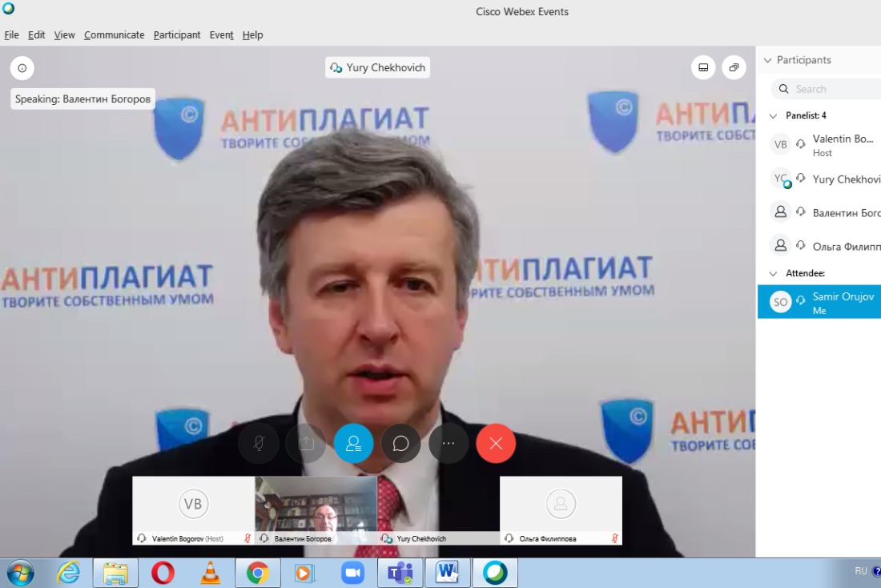Viewport: 881px width, 588px height.
Task: Click the floating window view icon
Action: (734, 68)
